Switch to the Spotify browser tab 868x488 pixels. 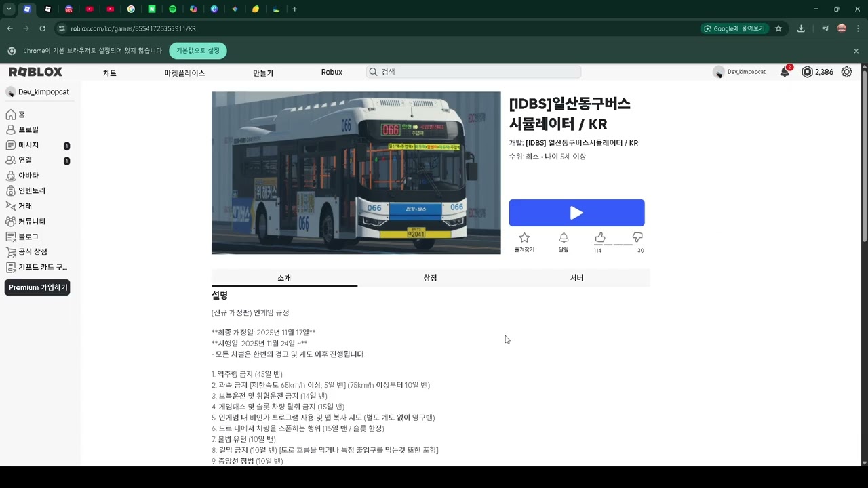coord(172,9)
